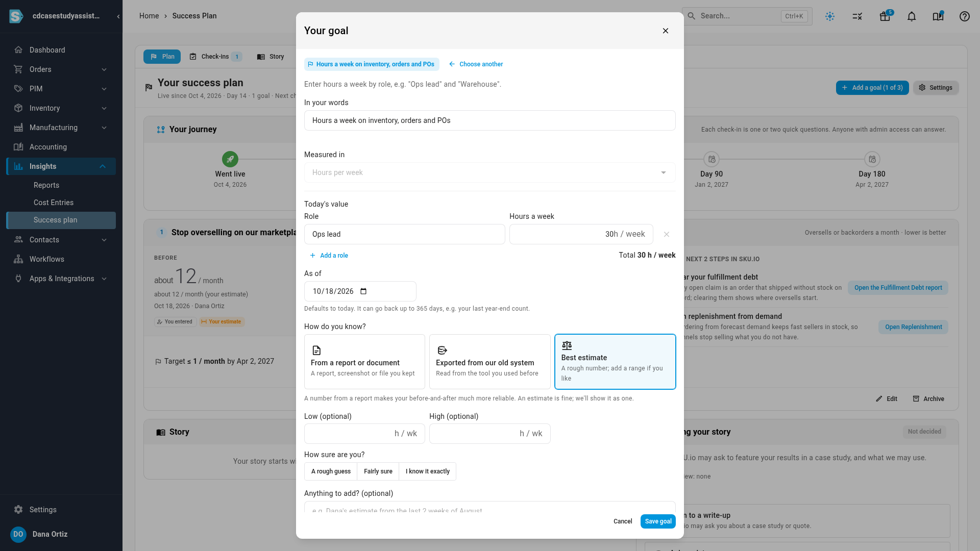Expand the Manufacturing sidebar menu

point(61,128)
